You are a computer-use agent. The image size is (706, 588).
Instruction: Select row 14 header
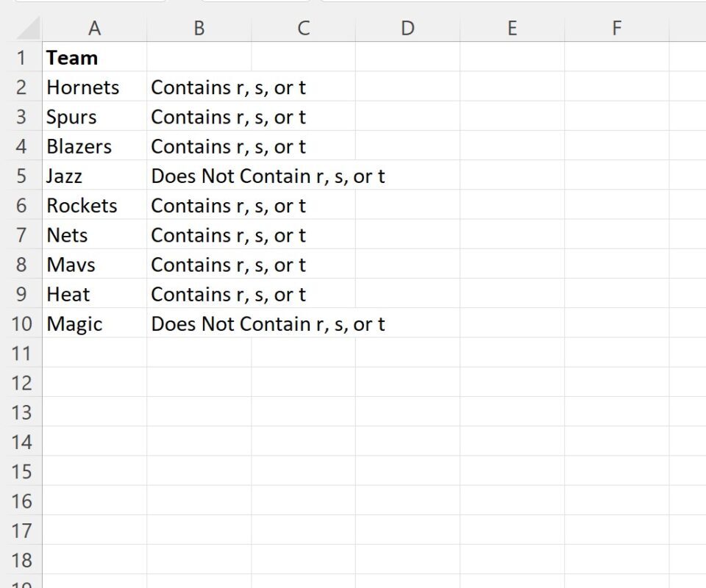click(x=21, y=442)
